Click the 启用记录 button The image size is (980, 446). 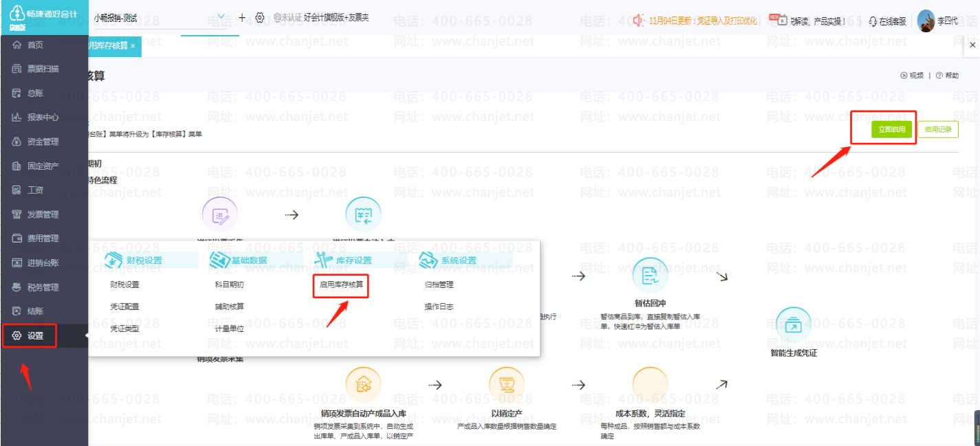937,129
